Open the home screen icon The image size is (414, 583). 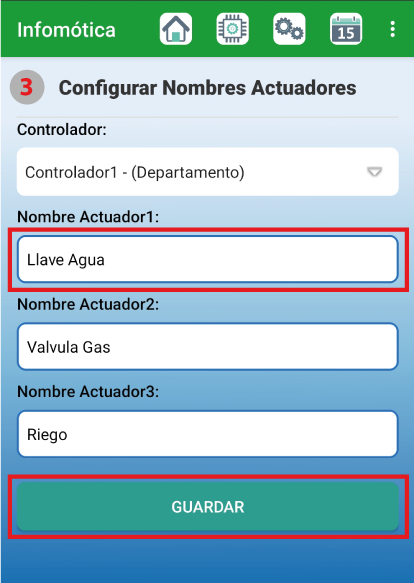176,29
